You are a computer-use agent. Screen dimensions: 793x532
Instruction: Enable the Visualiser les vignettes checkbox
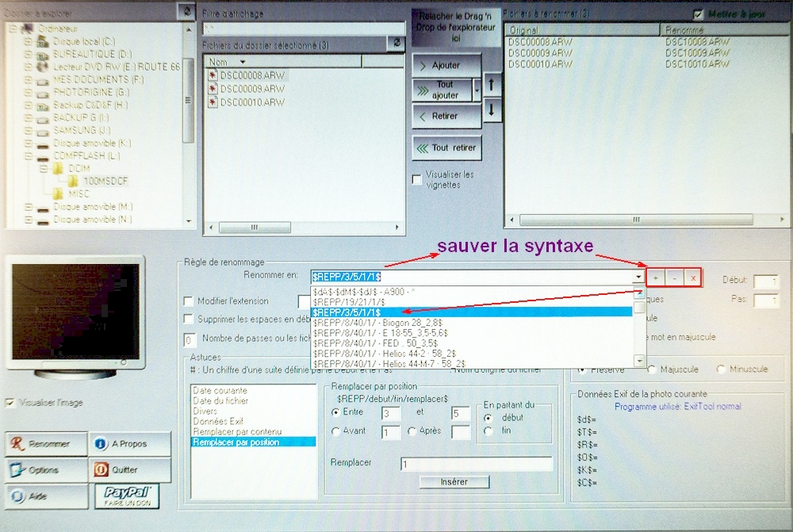pos(417,180)
